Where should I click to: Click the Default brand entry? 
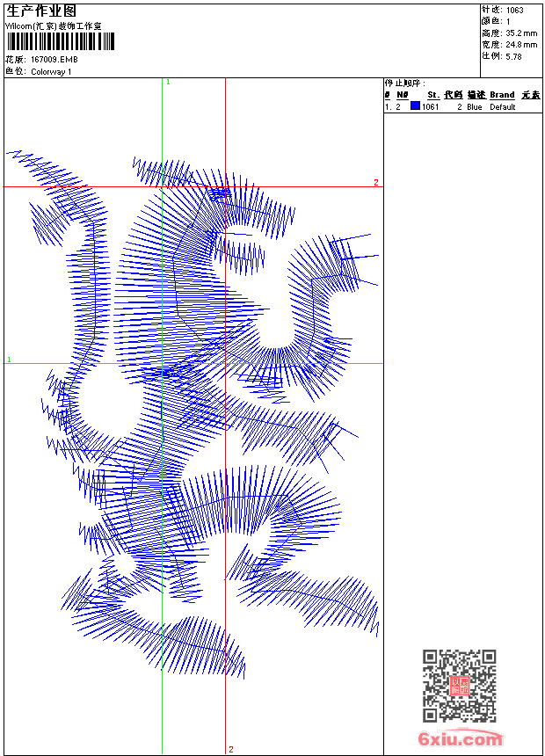point(503,107)
